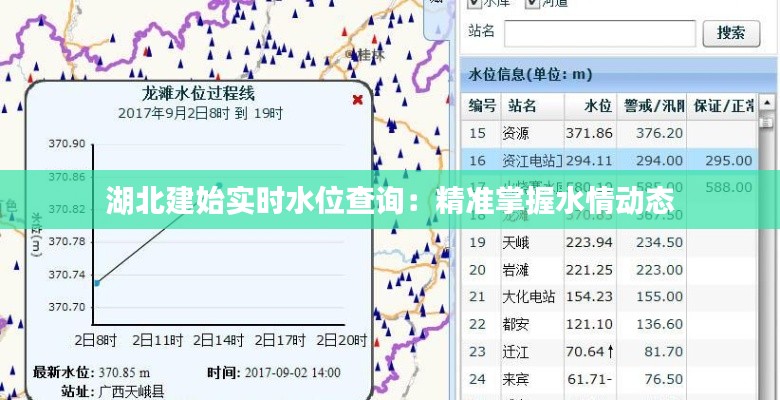Click guarantee level value 295.00
The image size is (780, 400).
[x=729, y=161]
